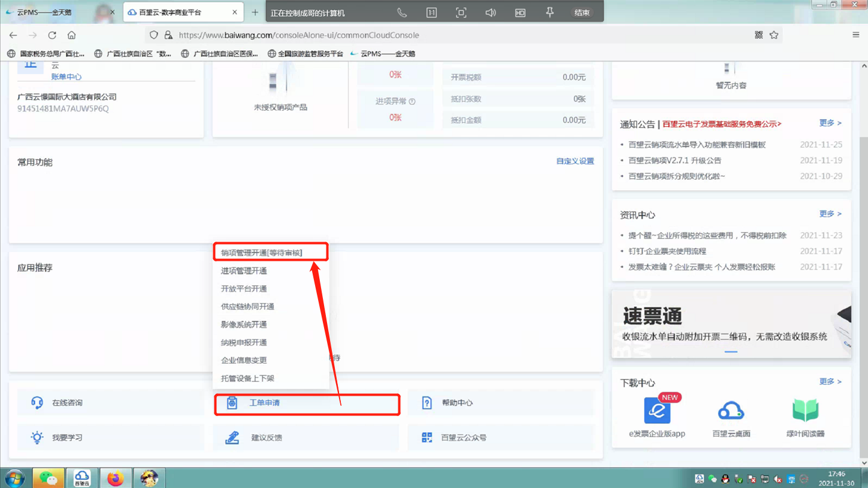Click the muted volume tray icon
The width and height of the screenshot is (868, 488).
pyautogui.click(x=778, y=479)
